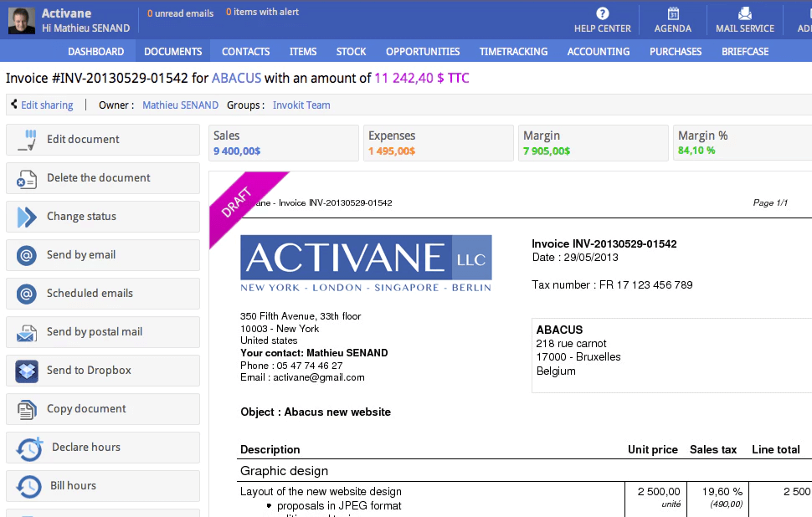Image resolution: width=812 pixels, height=517 pixels.
Task: Open the Contacts tab
Action: coord(245,51)
